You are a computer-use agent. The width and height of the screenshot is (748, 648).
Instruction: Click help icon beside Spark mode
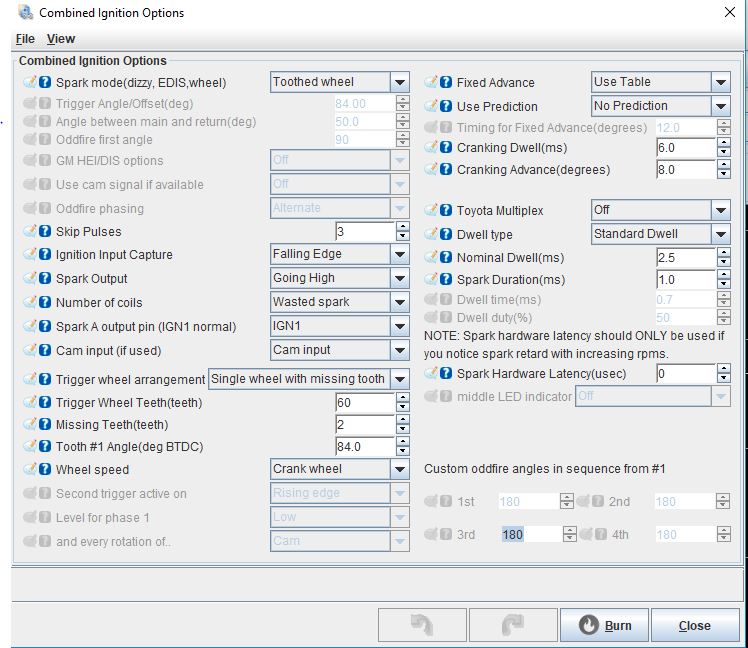45,83
